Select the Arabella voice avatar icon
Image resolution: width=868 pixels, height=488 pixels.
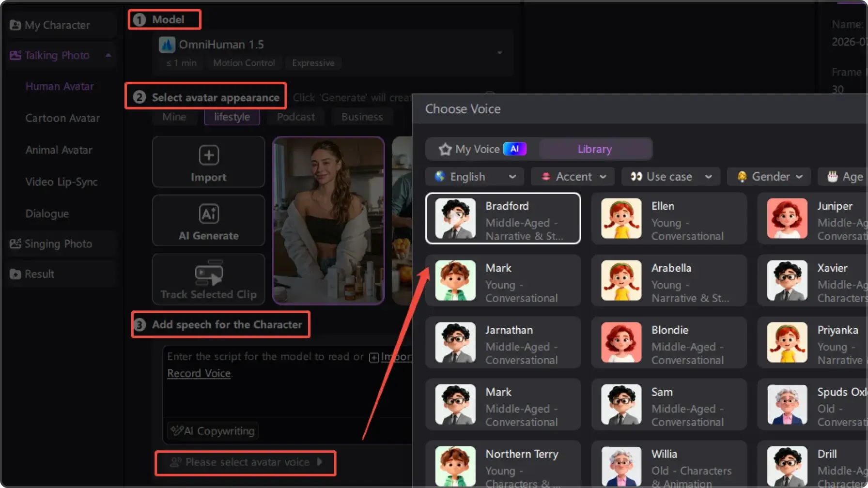pos(621,281)
